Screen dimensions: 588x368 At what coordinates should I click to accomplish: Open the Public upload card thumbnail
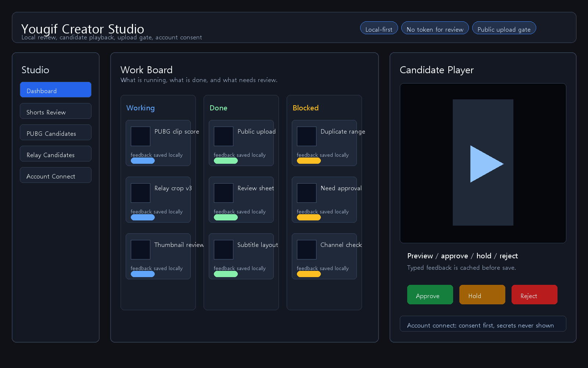pos(223,136)
